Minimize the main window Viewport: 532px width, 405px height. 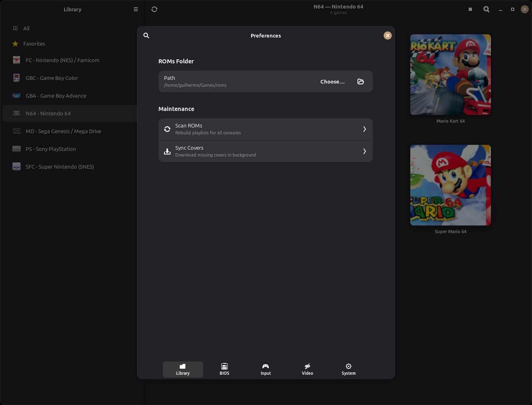coord(501,9)
